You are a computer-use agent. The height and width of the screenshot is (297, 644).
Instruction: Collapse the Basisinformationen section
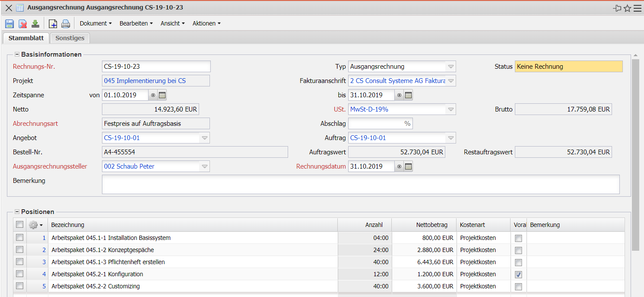click(x=17, y=54)
